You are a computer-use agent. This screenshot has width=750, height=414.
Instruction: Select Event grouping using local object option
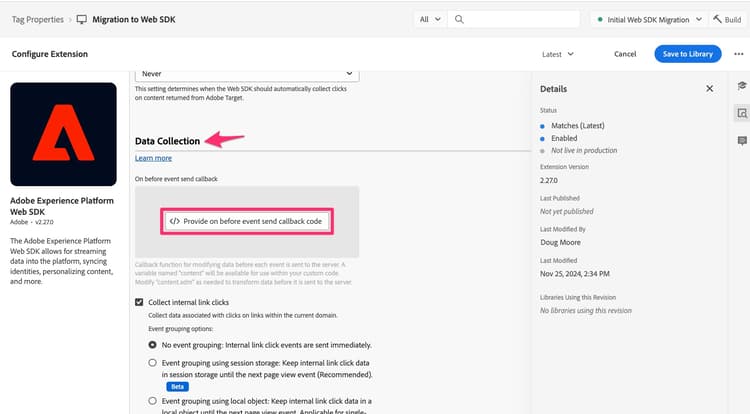pos(152,401)
